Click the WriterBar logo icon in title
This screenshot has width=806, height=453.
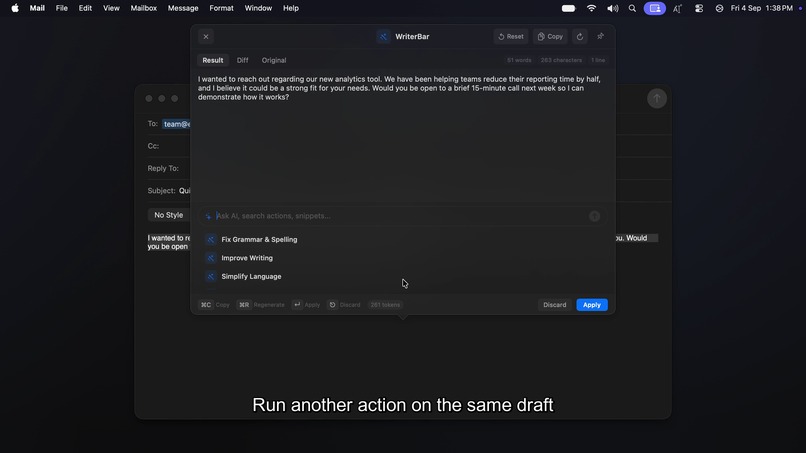pyautogui.click(x=383, y=37)
